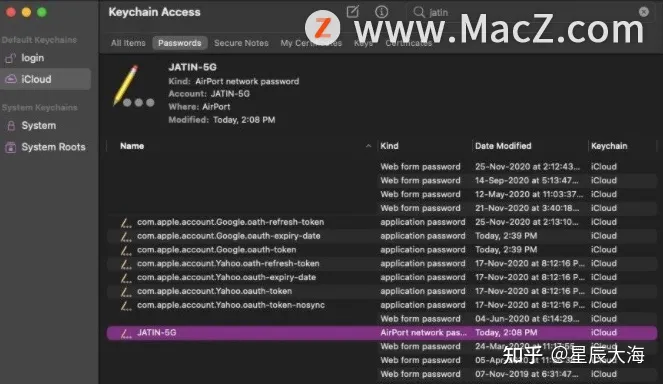The image size is (663, 384).
Task: Click pencil icon of Google.oauth-token row
Action: (126, 250)
